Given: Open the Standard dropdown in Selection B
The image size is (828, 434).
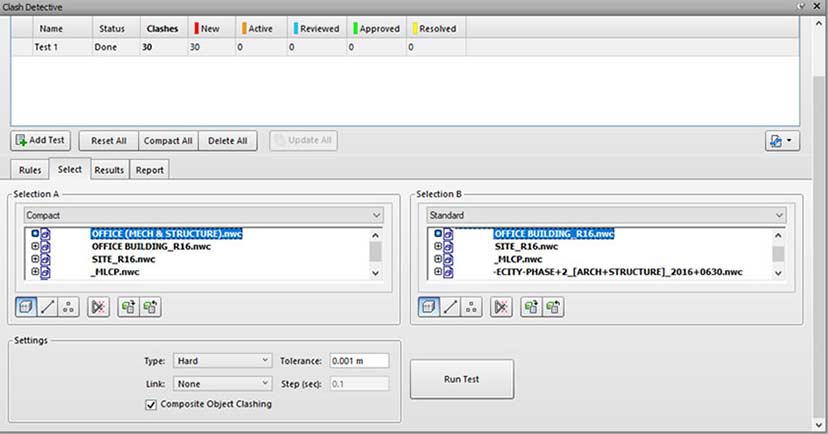Looking at the screenshot, I should point(606,215).
